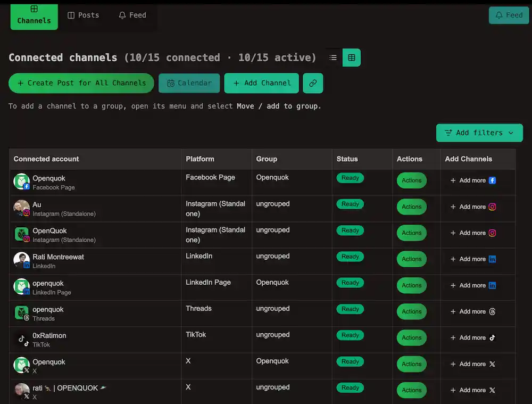Open the Channels tab
Viewport: 532px width, 404px height.
(34, 15)
